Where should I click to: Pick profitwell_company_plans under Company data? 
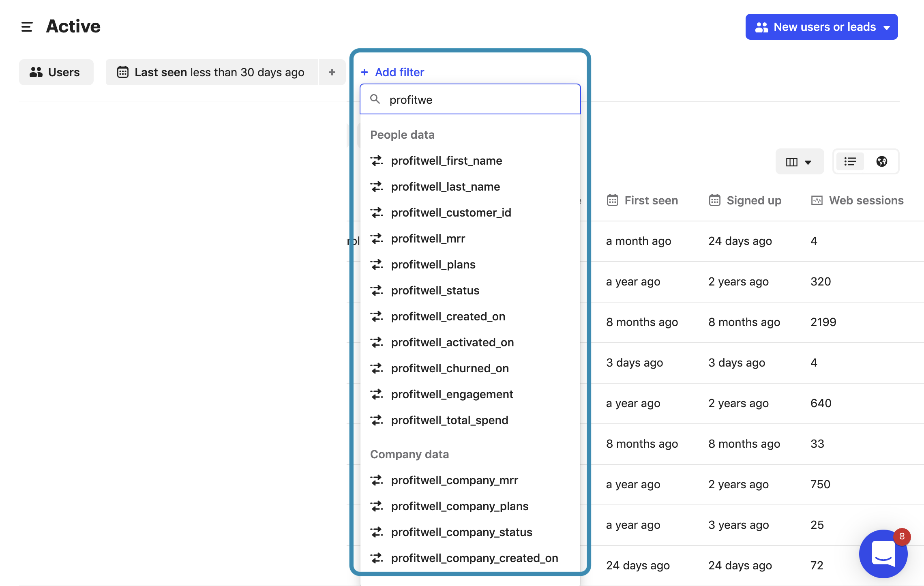coord(470,506)
